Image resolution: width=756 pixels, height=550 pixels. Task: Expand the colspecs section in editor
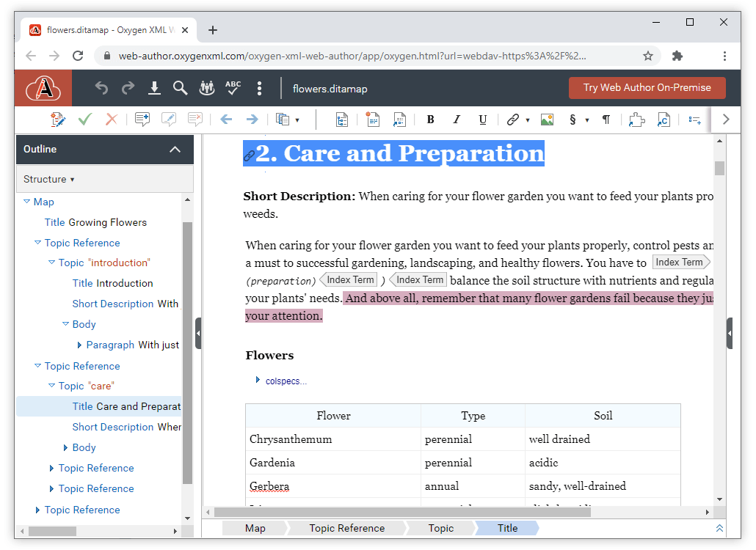pos(258,380)
